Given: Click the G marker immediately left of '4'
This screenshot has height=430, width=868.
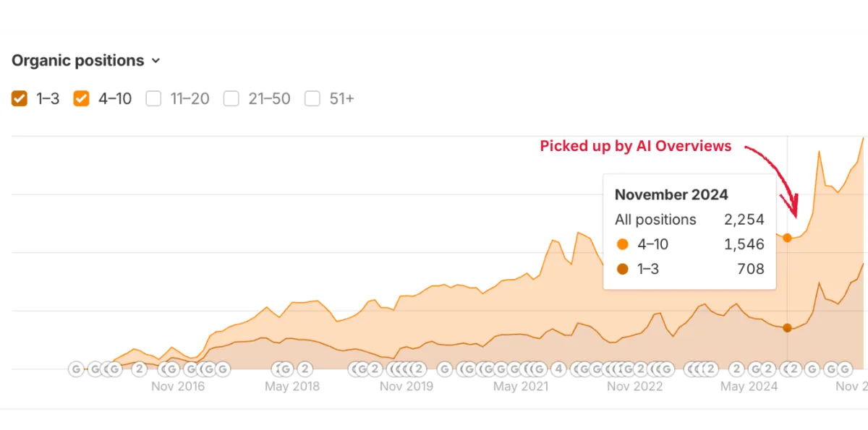Looking at the screenshot, I should coord(539,369).
